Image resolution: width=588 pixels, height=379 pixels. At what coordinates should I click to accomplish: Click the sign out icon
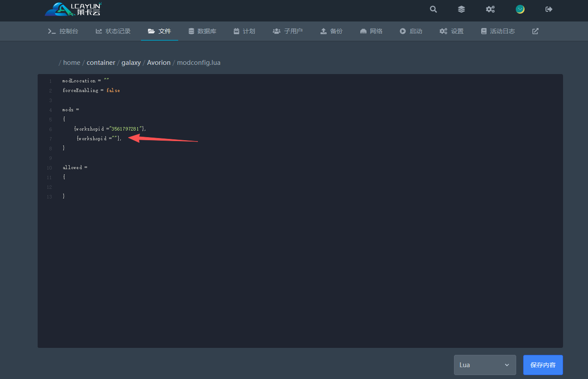point(549,9)
